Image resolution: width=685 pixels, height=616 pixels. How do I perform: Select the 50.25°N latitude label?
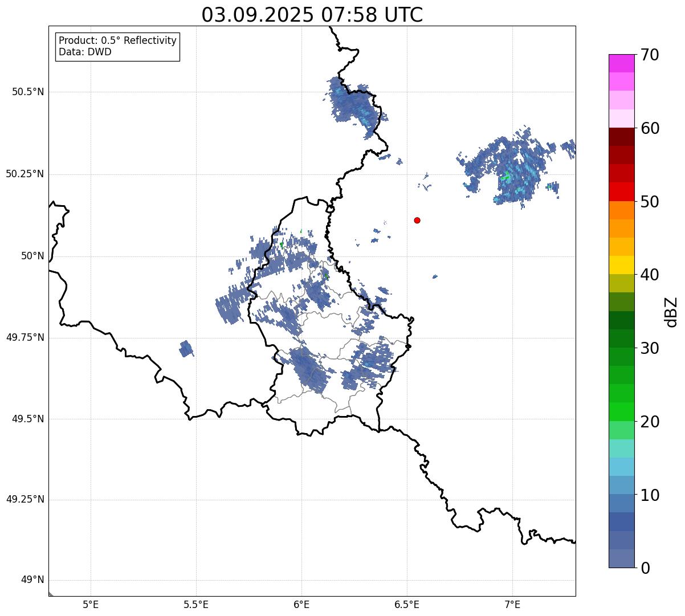coord(25,174)
